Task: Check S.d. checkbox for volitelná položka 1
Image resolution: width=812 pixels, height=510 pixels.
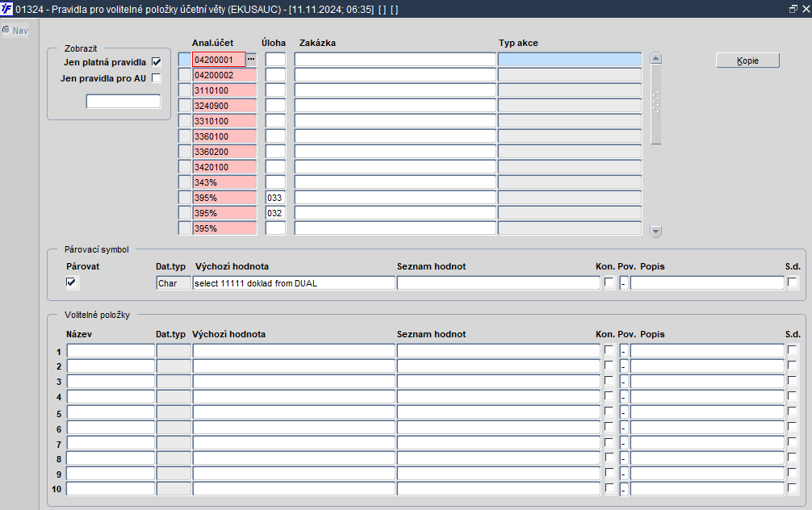Action: 792,350
